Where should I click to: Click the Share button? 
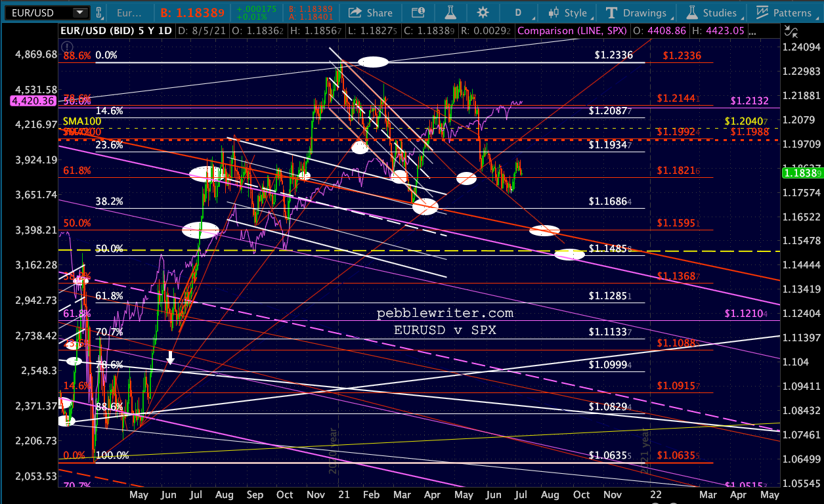coord(371,12)
